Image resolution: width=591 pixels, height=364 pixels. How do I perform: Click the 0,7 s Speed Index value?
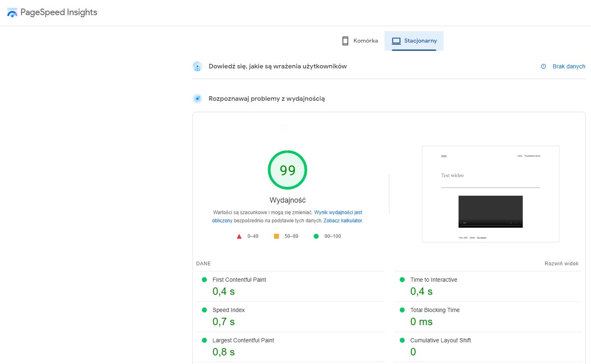pyautogui.click(x=224, y=322)
